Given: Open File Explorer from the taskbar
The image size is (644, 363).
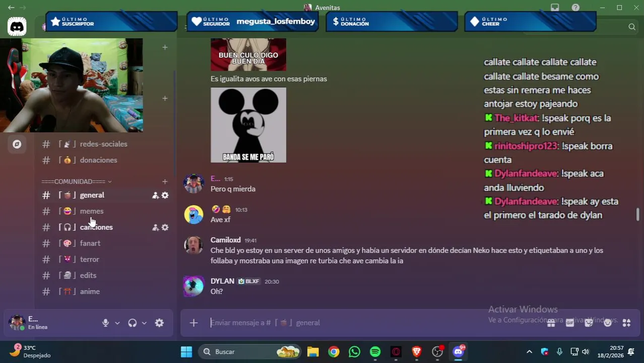Looking at the screenshot, I should point(313,352).
